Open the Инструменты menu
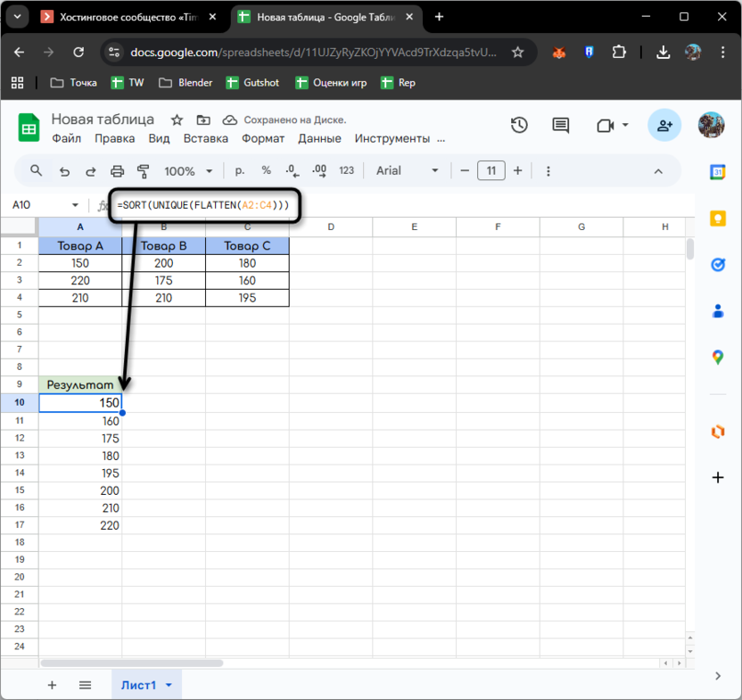Screen dimensions: 742x700 (392, 139)
